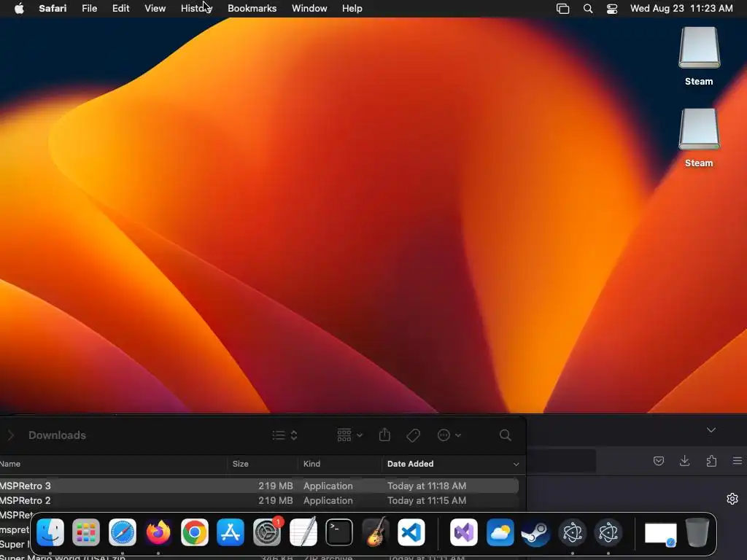Launch Firefox from the Dock
The image size is (747, 560).
click(158, 532)
